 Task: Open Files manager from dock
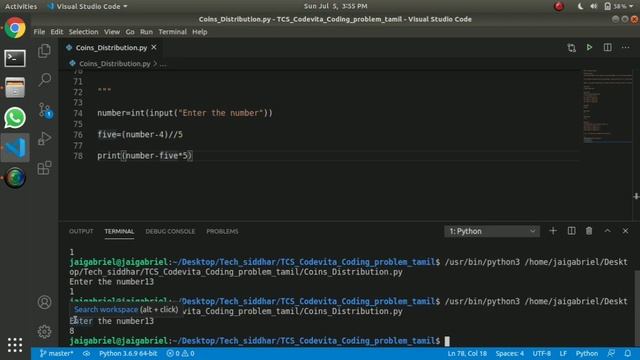click(x=15, y=87)
